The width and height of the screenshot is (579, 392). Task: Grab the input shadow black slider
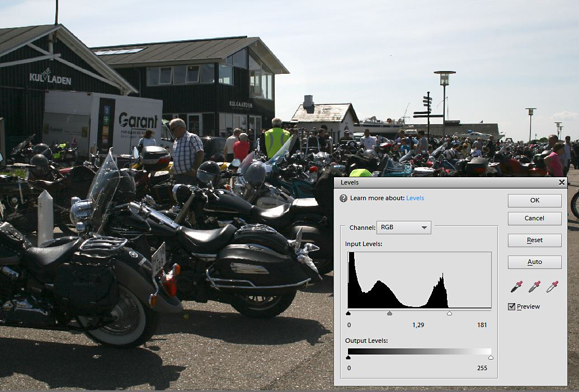[349, 314]
